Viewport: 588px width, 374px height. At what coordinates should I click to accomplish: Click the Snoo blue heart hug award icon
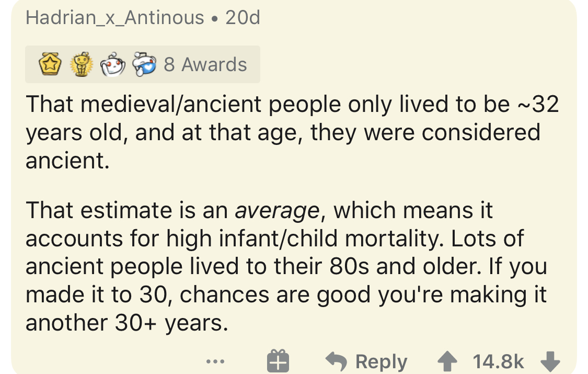click(144, 65)
